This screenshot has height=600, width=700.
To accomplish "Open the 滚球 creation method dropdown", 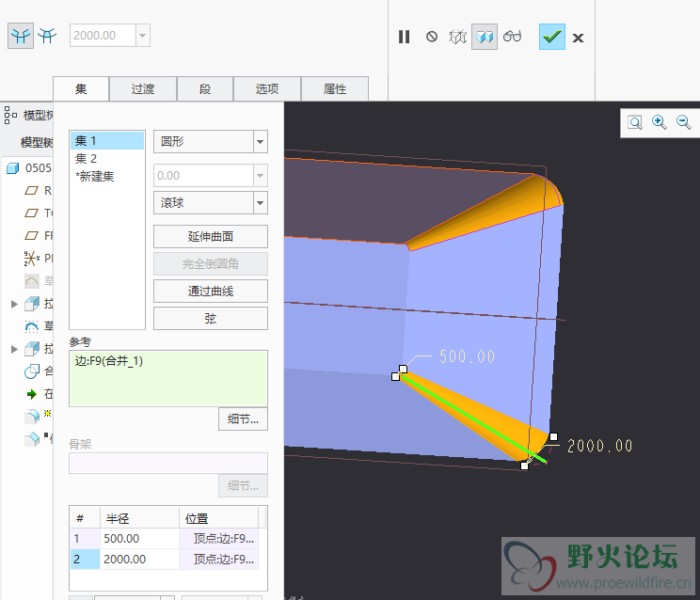I will (x=260, y=202).
